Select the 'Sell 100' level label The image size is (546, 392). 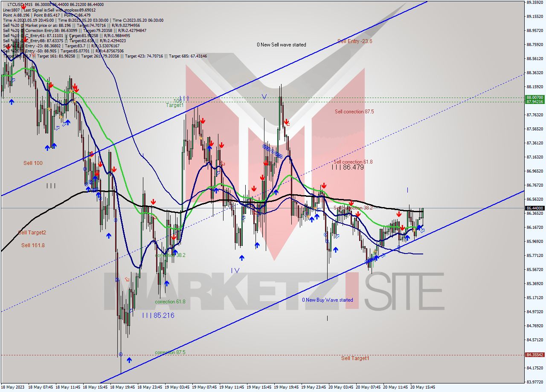point(33,163)
